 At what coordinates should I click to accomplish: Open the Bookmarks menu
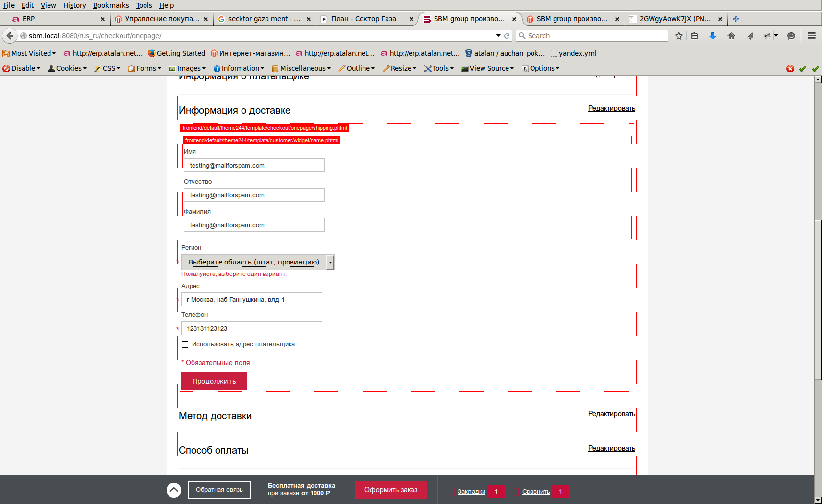pos(111,5)
